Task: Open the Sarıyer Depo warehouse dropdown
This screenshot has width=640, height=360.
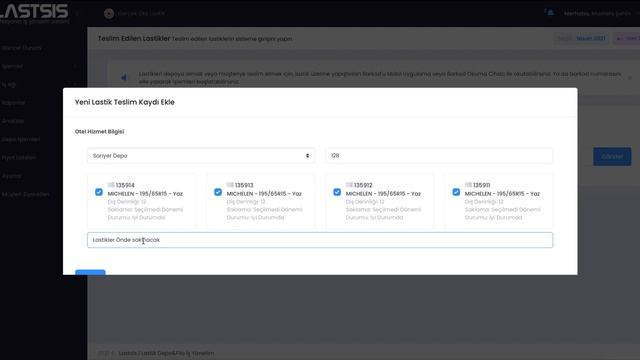Action: coord(201,156)
